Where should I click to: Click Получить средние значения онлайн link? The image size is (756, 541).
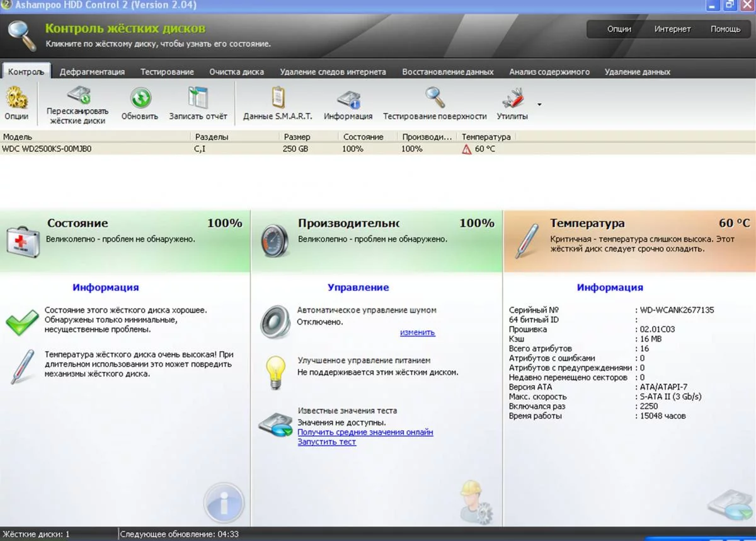click(x=365, y=432)
